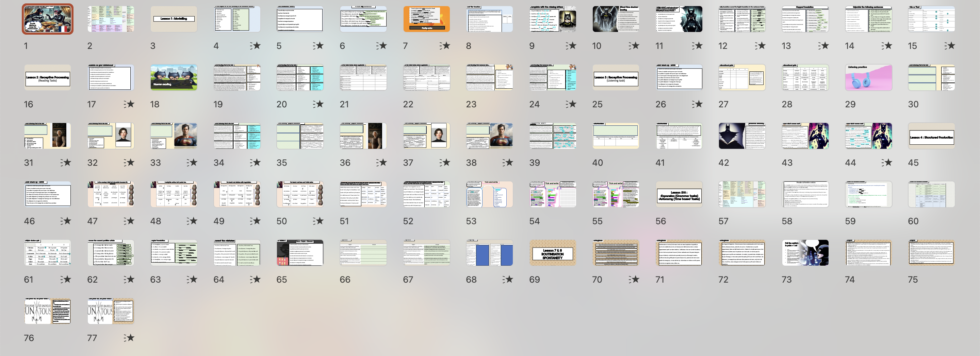Click the transition star for slide 68
Image resolution: width=980 pixels, height=356 pixels.
coord(508,280)
